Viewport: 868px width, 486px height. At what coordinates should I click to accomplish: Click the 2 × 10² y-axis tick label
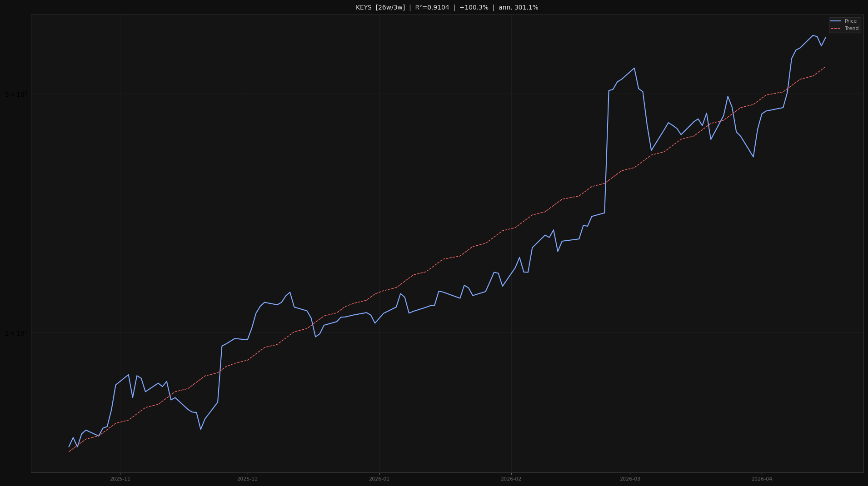click(17, 333)
